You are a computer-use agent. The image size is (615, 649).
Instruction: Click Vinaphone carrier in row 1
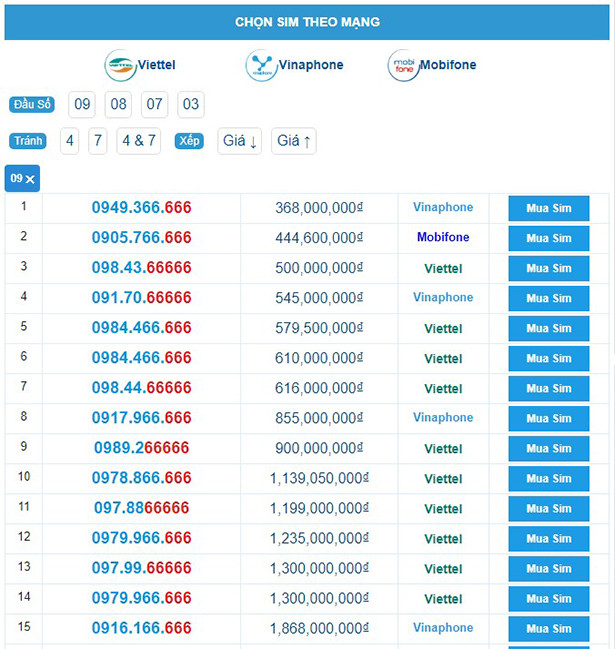443,207
